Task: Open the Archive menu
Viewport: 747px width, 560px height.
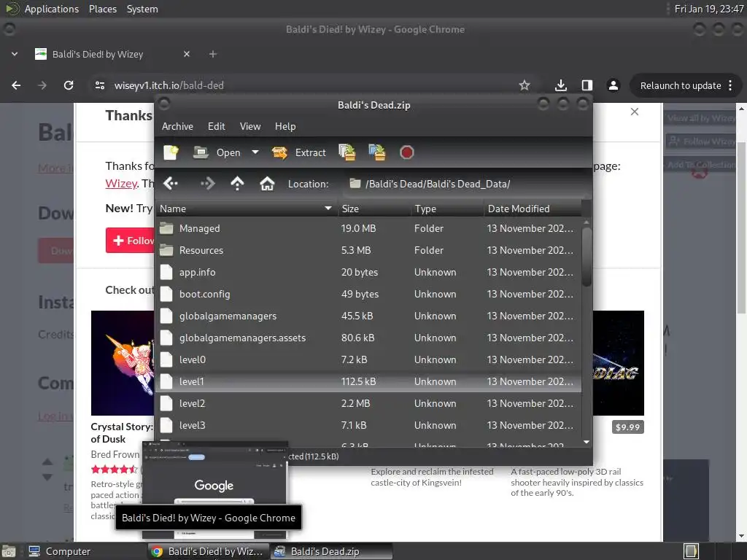Action: 177,126
